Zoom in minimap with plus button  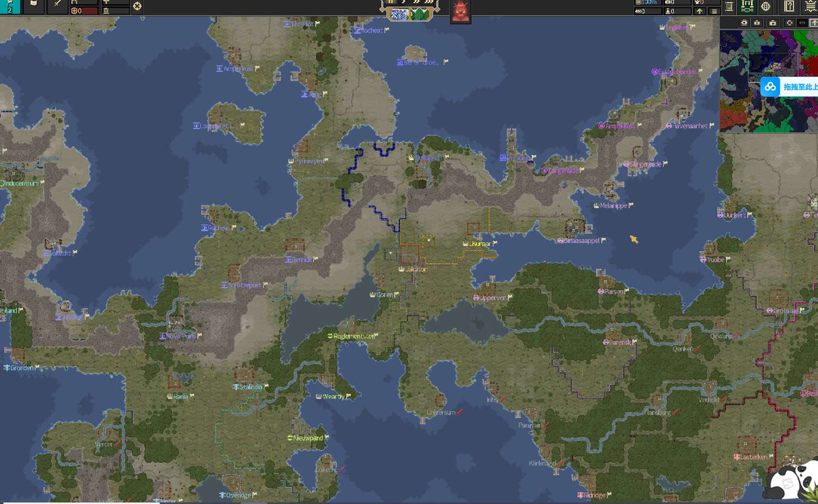790,22
